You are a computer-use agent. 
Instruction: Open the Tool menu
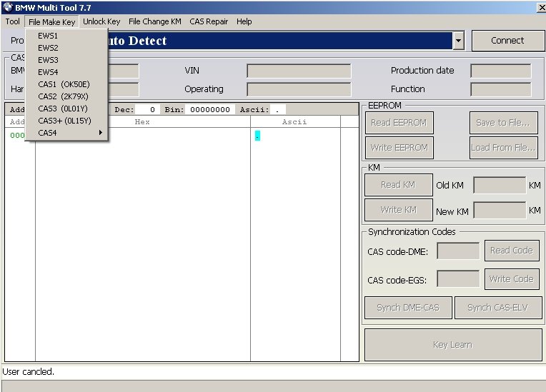13,21
